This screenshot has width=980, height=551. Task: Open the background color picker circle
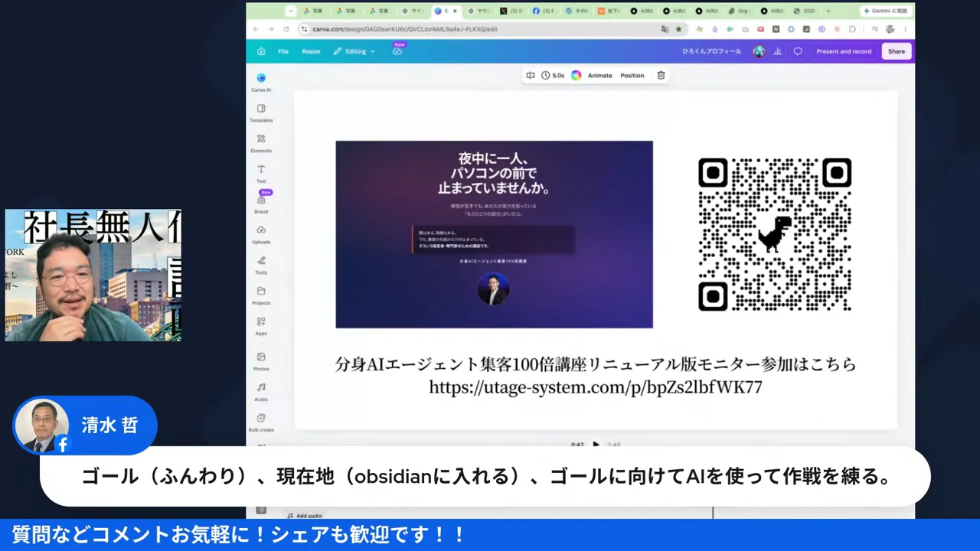pos(577,75)
